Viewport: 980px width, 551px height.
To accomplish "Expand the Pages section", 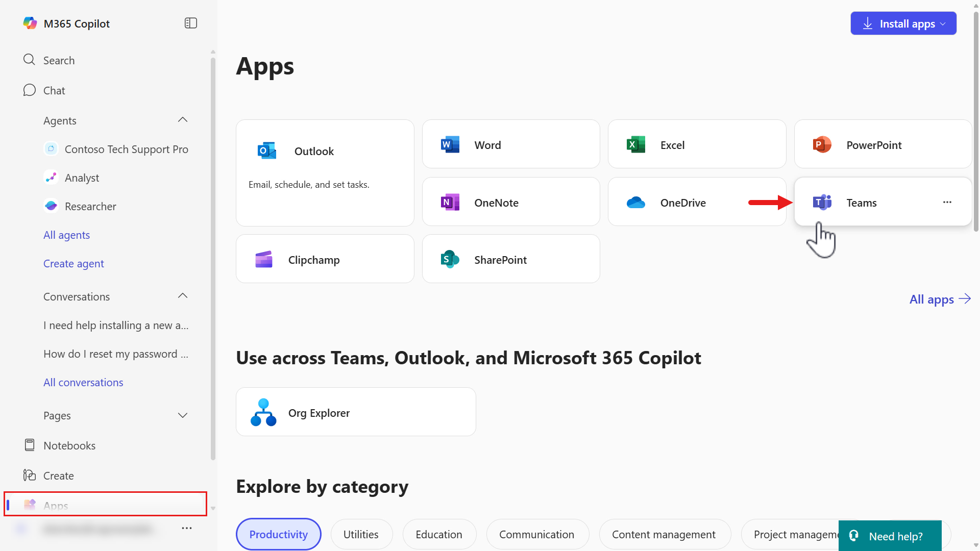I will (182, 415).
